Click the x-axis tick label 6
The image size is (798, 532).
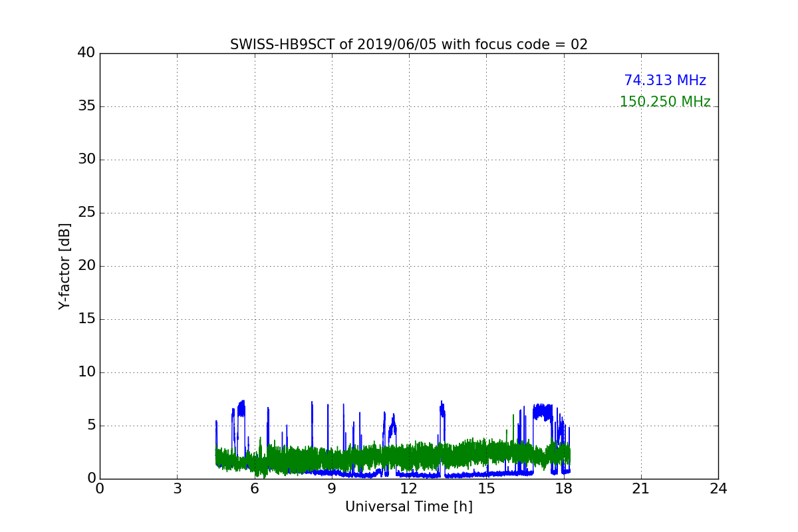[254, 489]
